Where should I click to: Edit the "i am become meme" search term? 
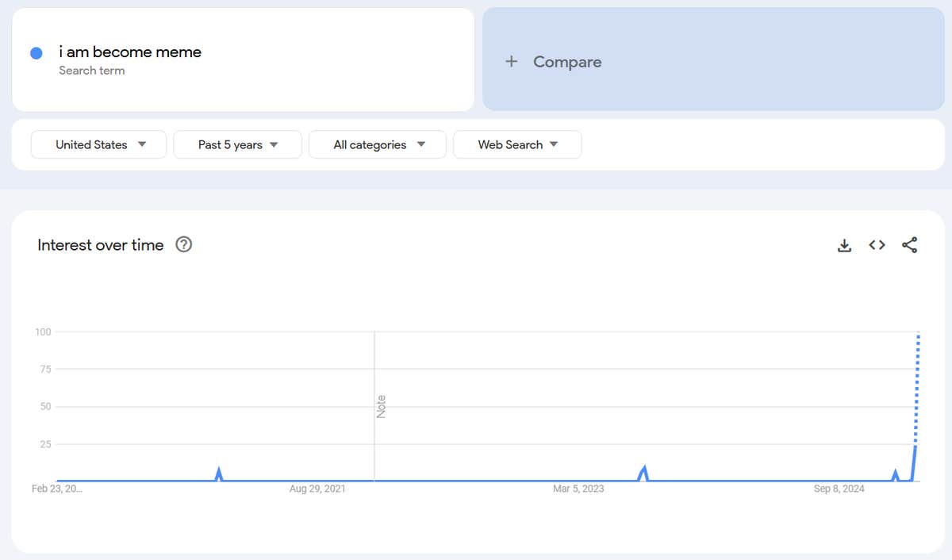(x=130, y=52)
